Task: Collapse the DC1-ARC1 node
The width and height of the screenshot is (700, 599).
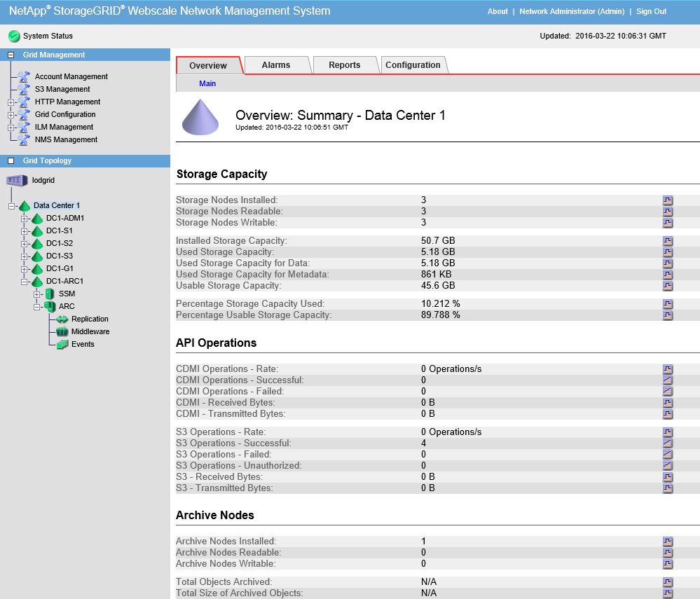Action: (24, 282)
